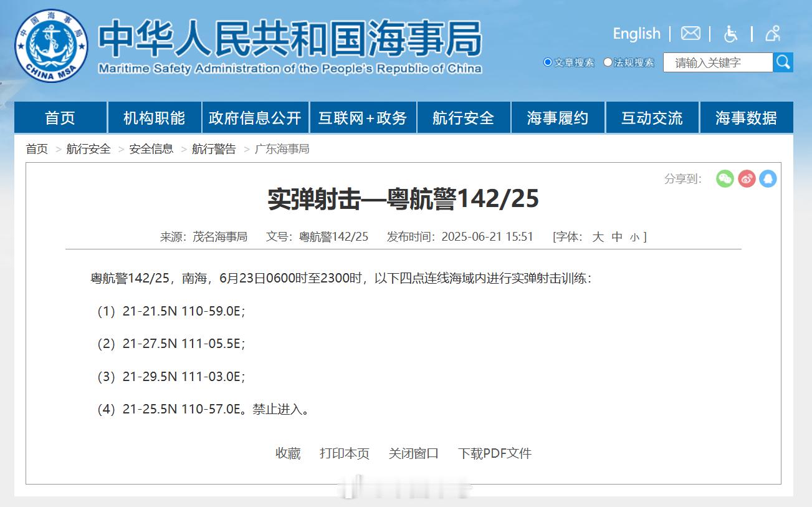Image resolution: width=812 pixels, height=507 pixels.
Task: Click the article title 实弹射击—粤航警142/25
Action: 403,199
